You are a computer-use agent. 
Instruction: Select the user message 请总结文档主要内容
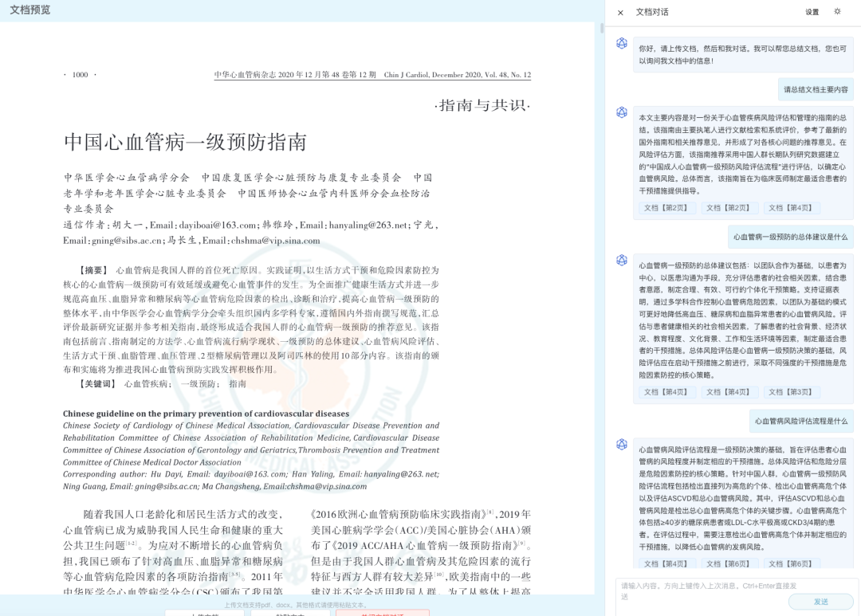(x=816, y=89)
